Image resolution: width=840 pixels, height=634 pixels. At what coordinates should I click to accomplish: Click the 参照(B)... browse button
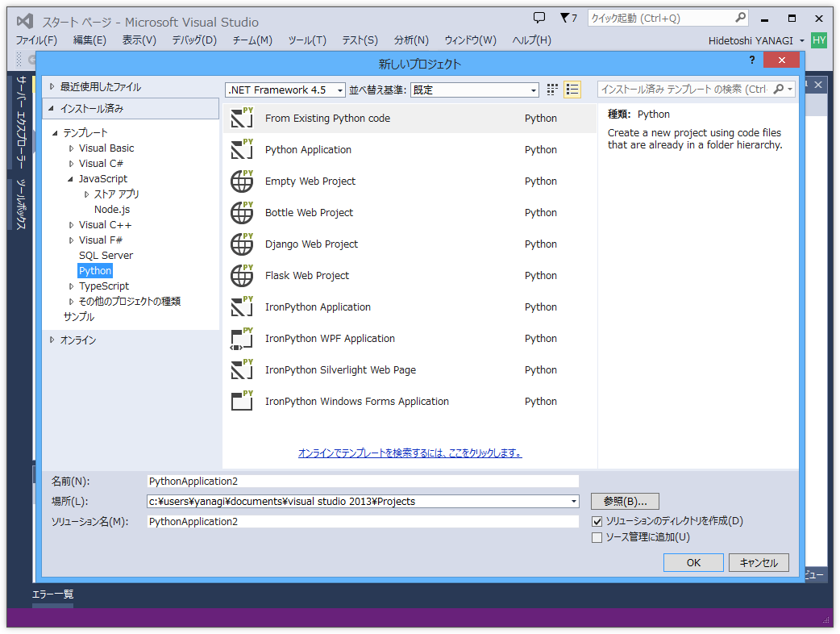click(625, 502)
